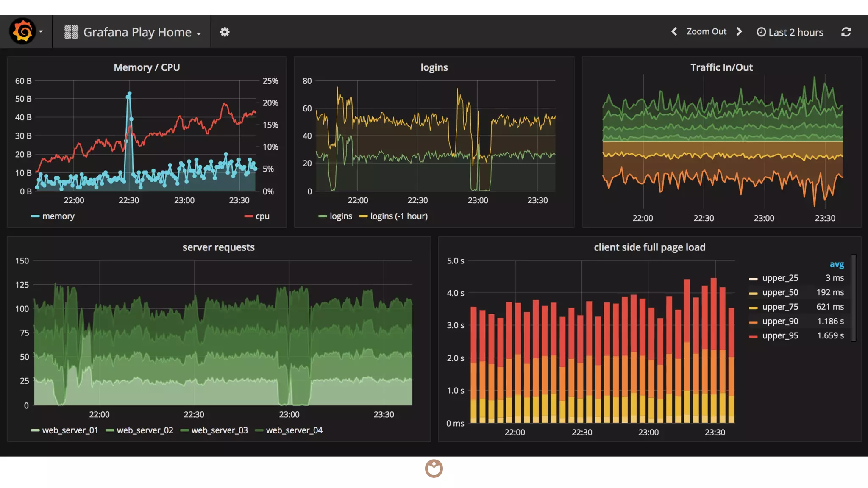Click the page load legend scrollbar

pos(854,297)
